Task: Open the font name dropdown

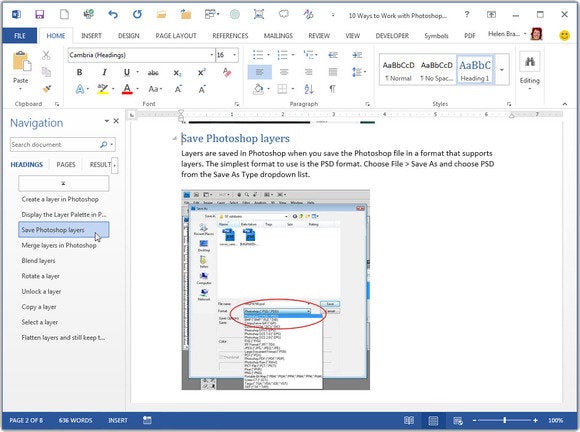Action: tap(212, 55)
